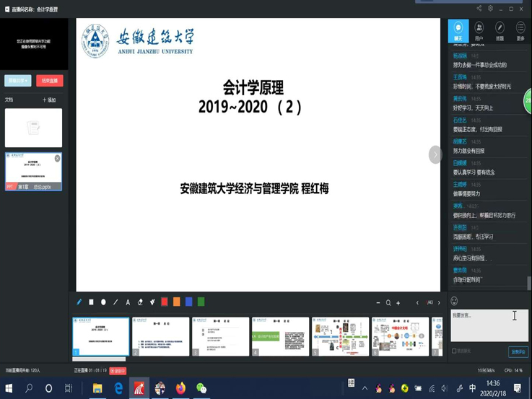Viewport: 532px width, 399px height.
Task: Open settings gear in title bar
Action: 491,9
